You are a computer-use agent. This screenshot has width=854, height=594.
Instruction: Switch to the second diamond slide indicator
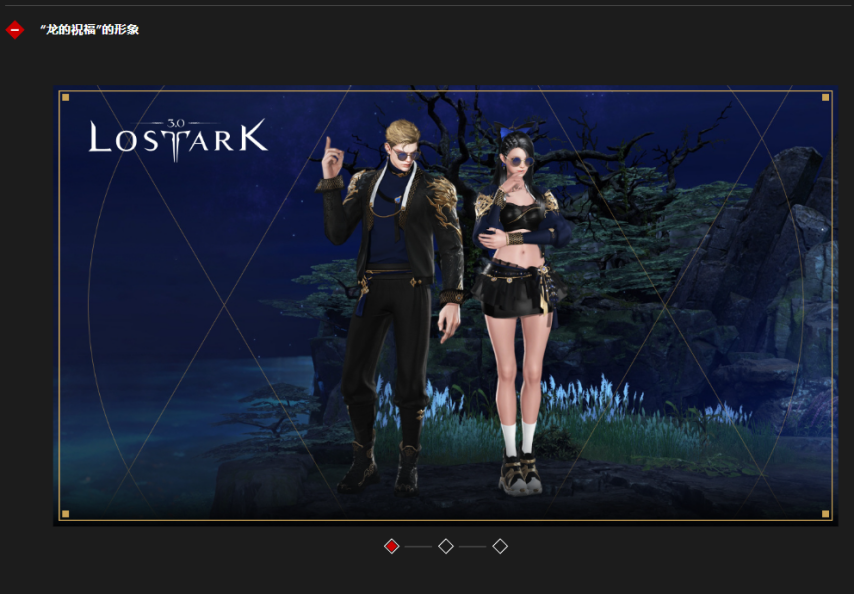click(446, 546)
